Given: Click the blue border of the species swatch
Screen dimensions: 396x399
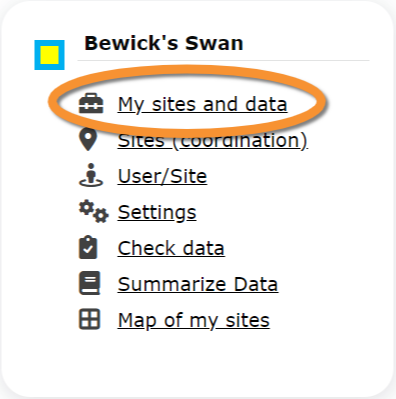Looking at the screenshot, I should pyautogui.click(x=37, y=55).
